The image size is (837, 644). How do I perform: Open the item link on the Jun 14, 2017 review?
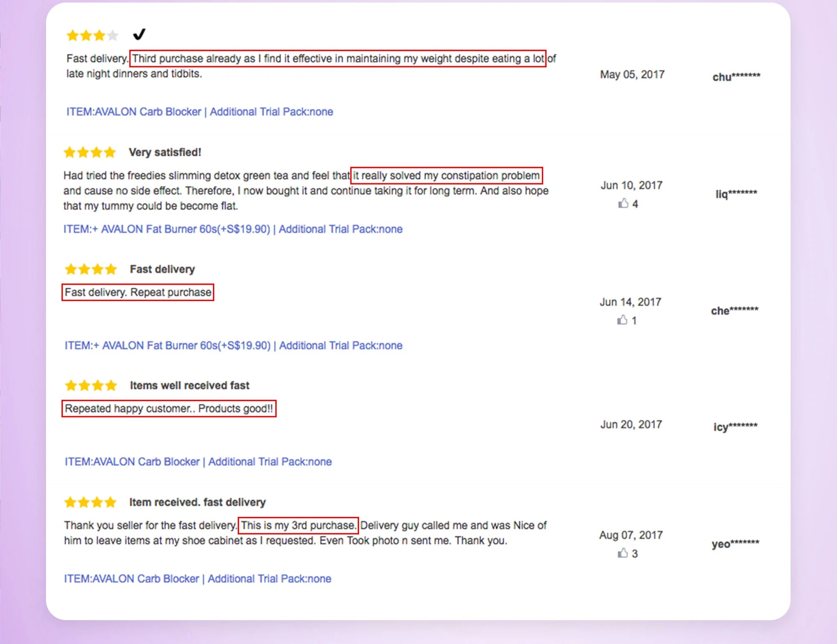tap(234, 345)
